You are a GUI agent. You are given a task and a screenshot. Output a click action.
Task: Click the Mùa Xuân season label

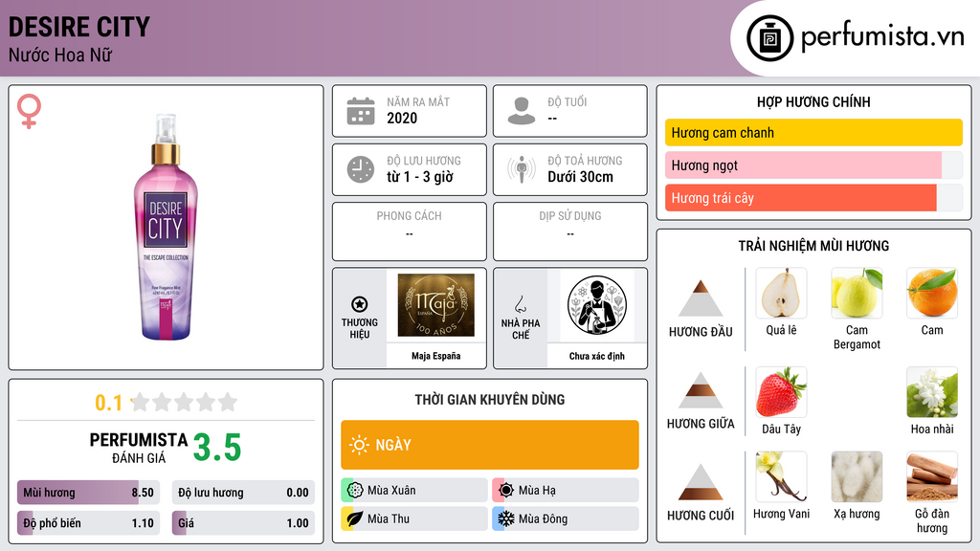point(391,491)
